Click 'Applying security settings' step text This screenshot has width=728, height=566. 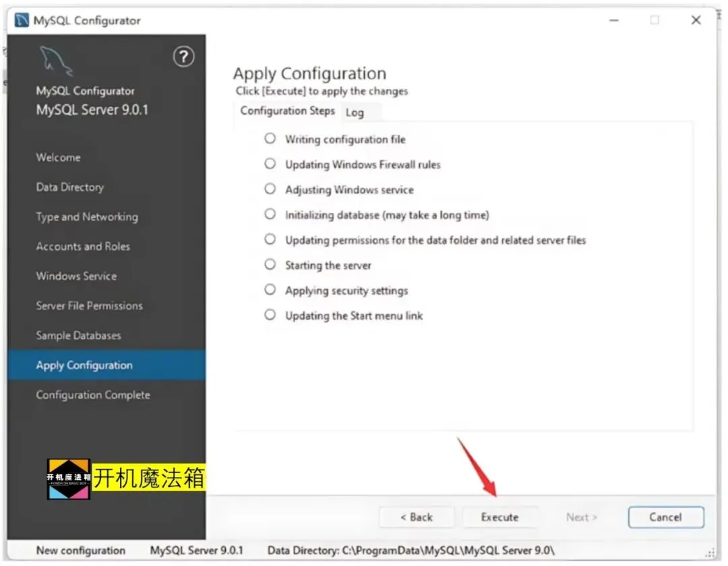[x=346, y=290]
